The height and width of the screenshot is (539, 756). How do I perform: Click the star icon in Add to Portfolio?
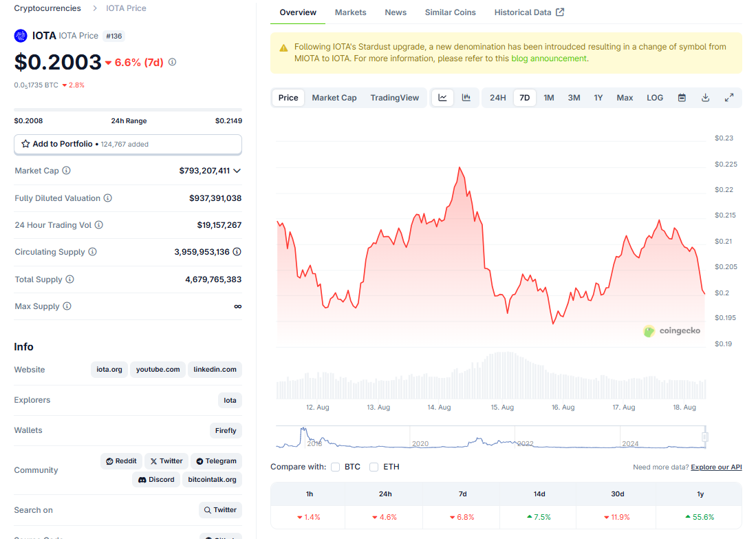[x=25, y=144]
